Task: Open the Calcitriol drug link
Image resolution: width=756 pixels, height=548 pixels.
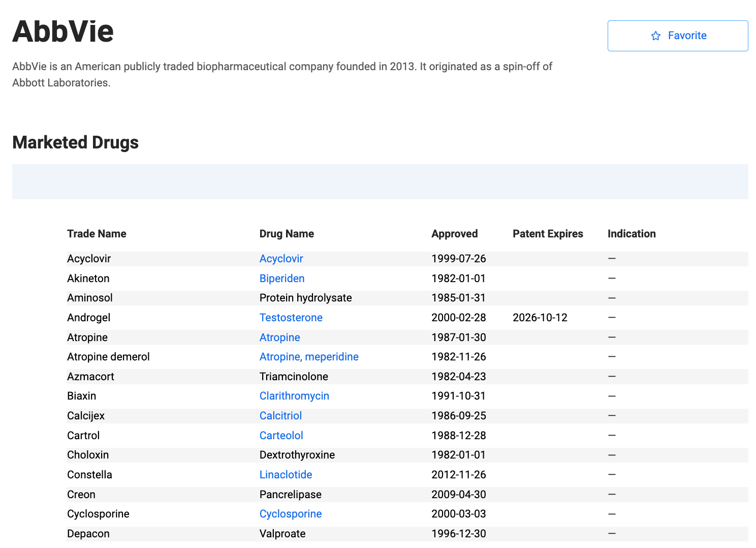Action: (280, 416)
